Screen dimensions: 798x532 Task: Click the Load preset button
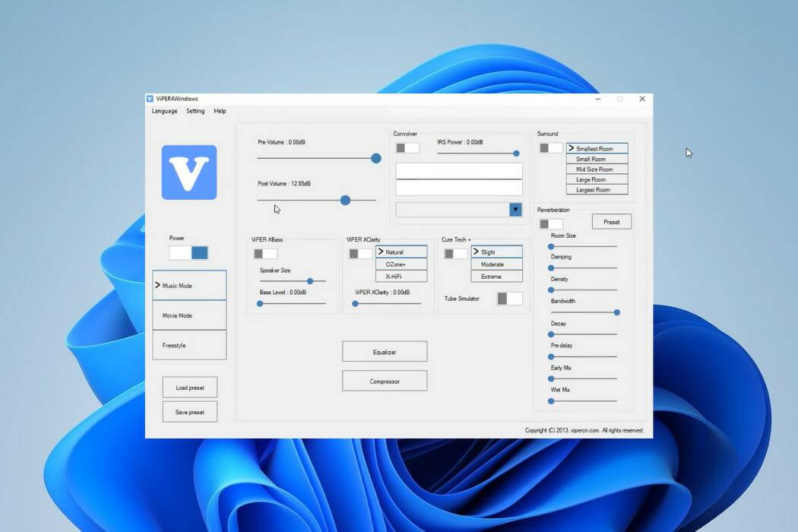pos(189,387)
